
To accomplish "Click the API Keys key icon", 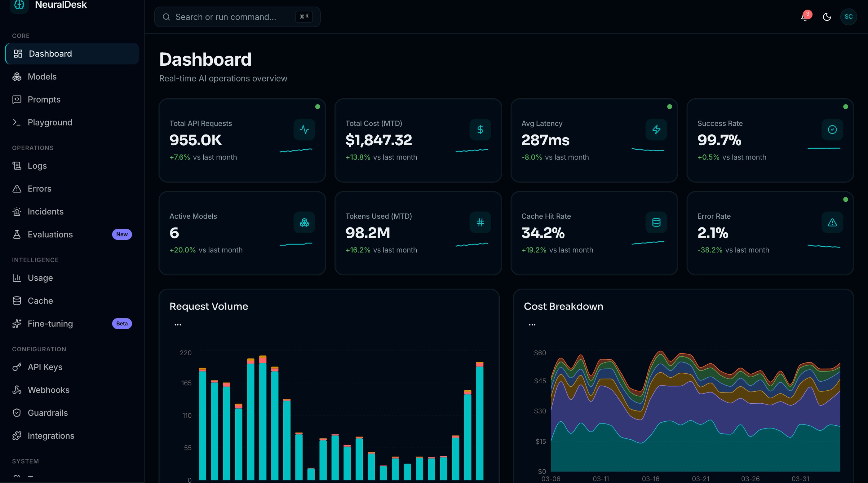I will (x=17, y=367).
